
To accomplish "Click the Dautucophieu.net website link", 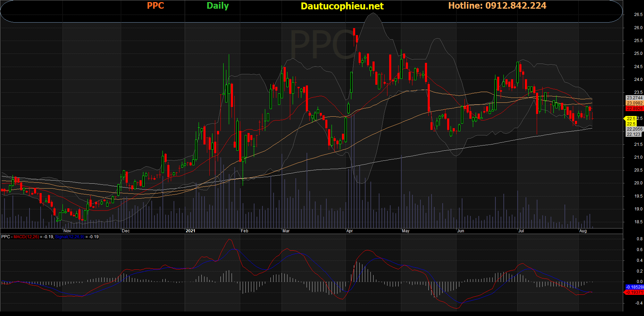I will 342,6.
